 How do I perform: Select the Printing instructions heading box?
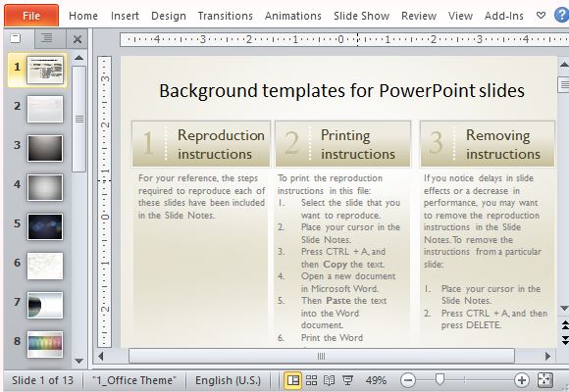343,144
